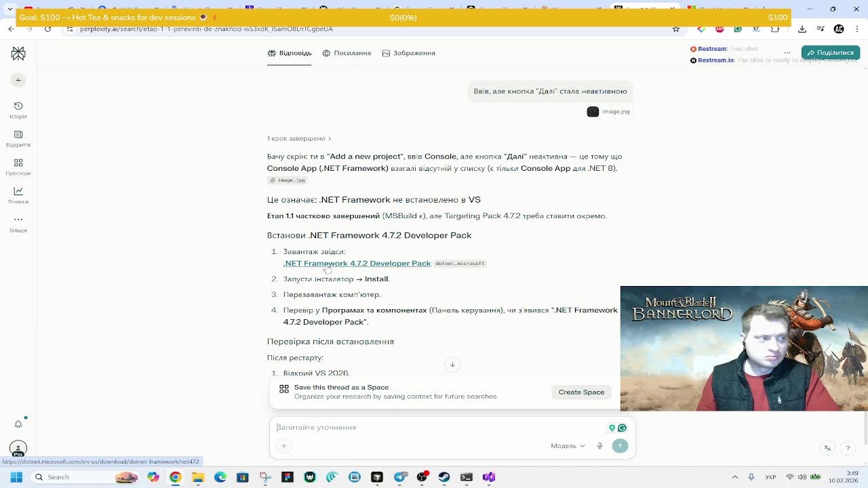Expand the '1 крок завершено' steps

coord(299,138)
